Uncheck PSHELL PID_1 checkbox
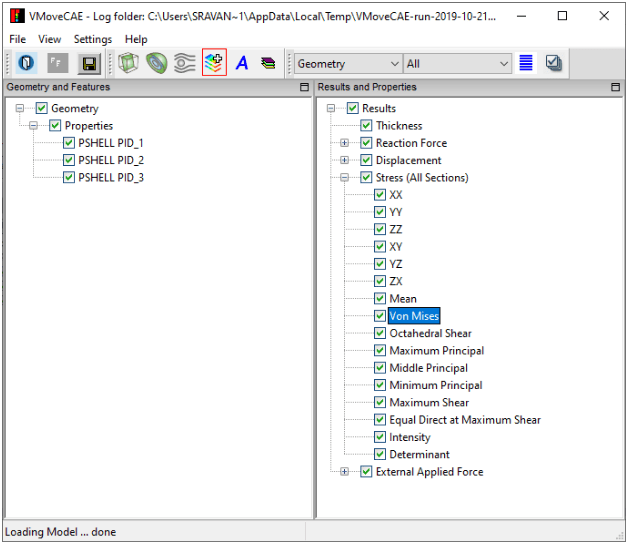This screenshot has width=627, height=543. (x=69, y=143)
